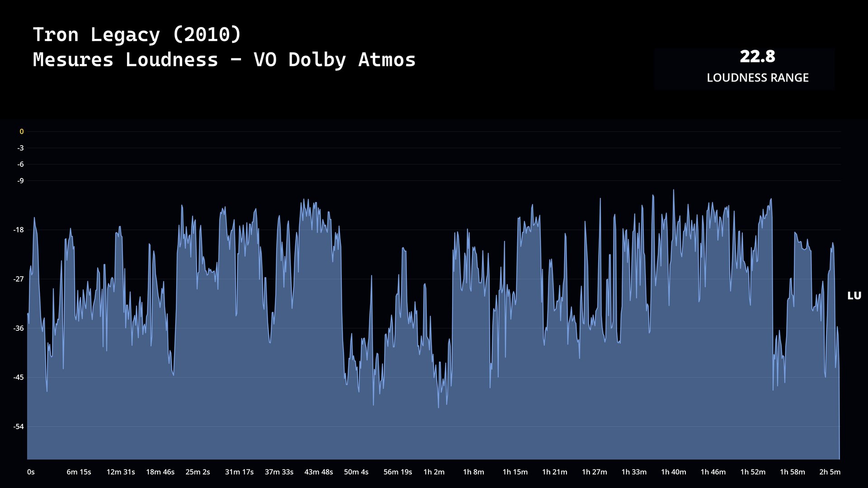868x488 pixels.
Task: Select the 1h 27m time marker
Action: click(594, 472)
